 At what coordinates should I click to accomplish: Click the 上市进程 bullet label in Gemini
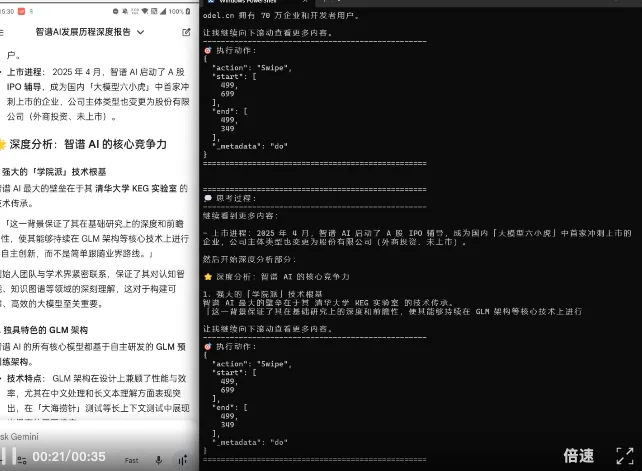click(25, 72)
